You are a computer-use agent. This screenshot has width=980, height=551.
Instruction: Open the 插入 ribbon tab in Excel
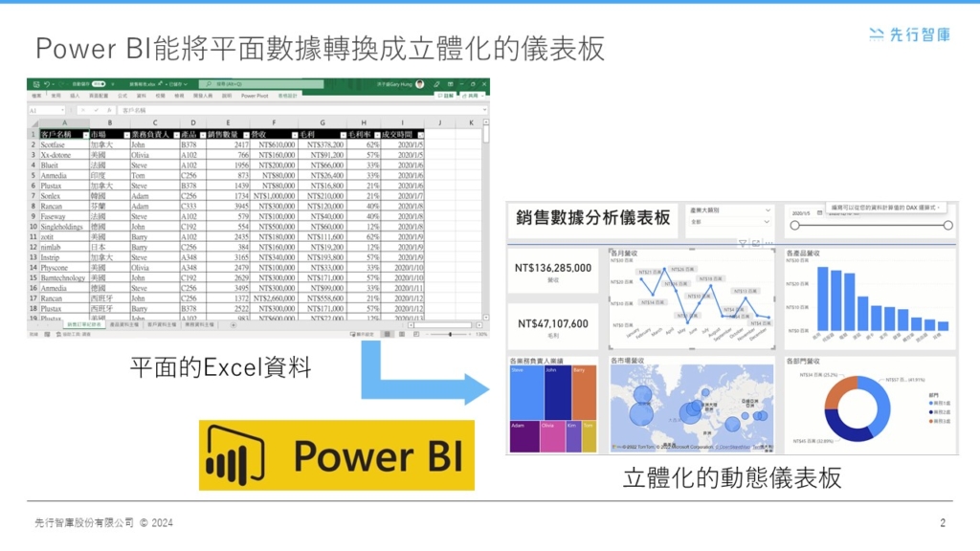coord(75,96)
